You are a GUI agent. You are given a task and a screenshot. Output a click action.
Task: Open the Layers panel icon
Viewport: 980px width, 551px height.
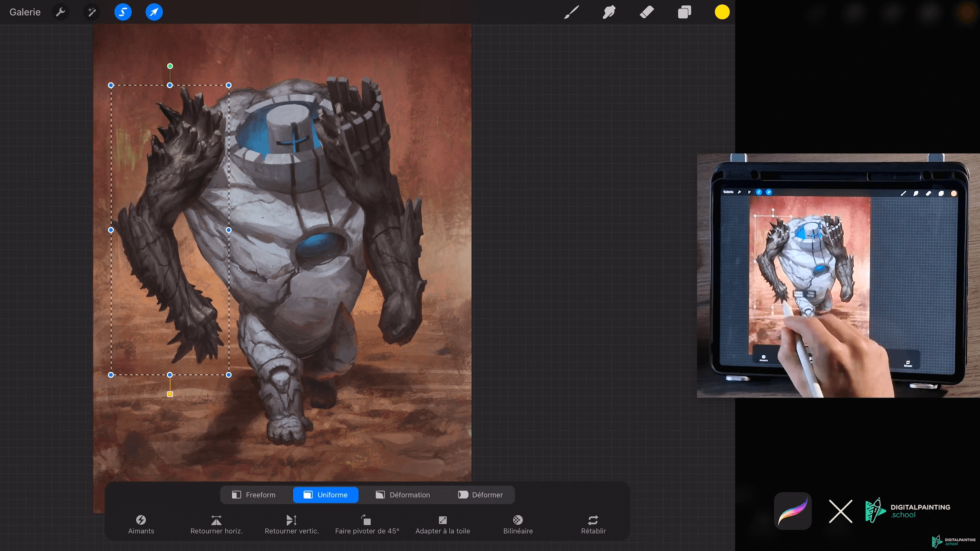tap(684, 12)
